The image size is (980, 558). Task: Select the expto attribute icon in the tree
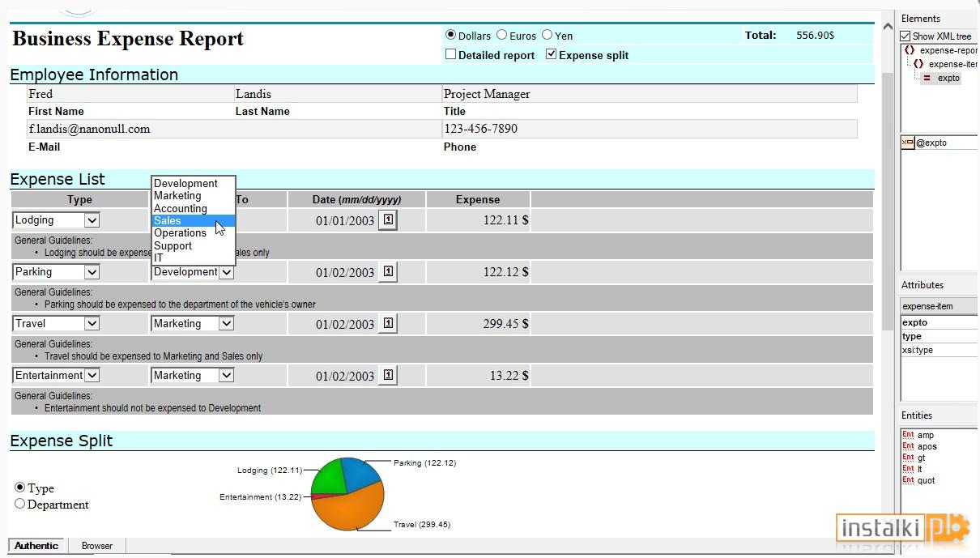tap(927, 78)
